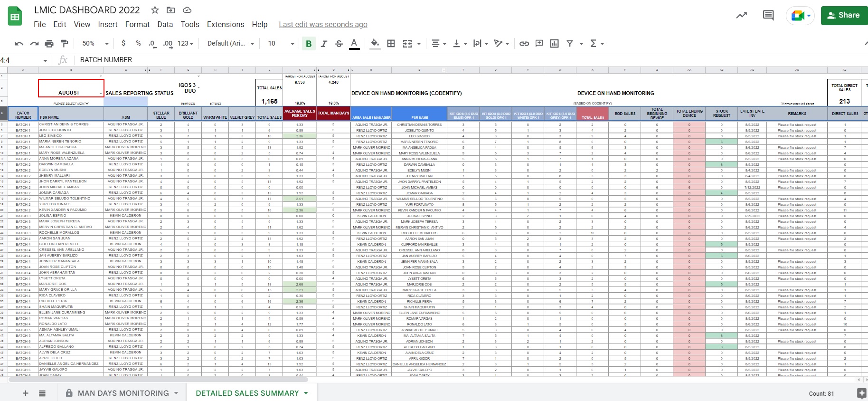Select the DIRECT SALES header cell

(845, 114)
